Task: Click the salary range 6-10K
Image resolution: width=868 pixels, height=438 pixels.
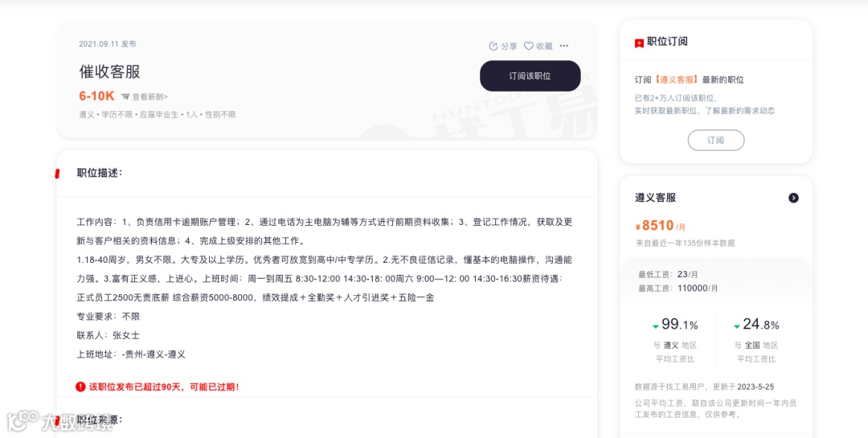Action: pos(96,96)
